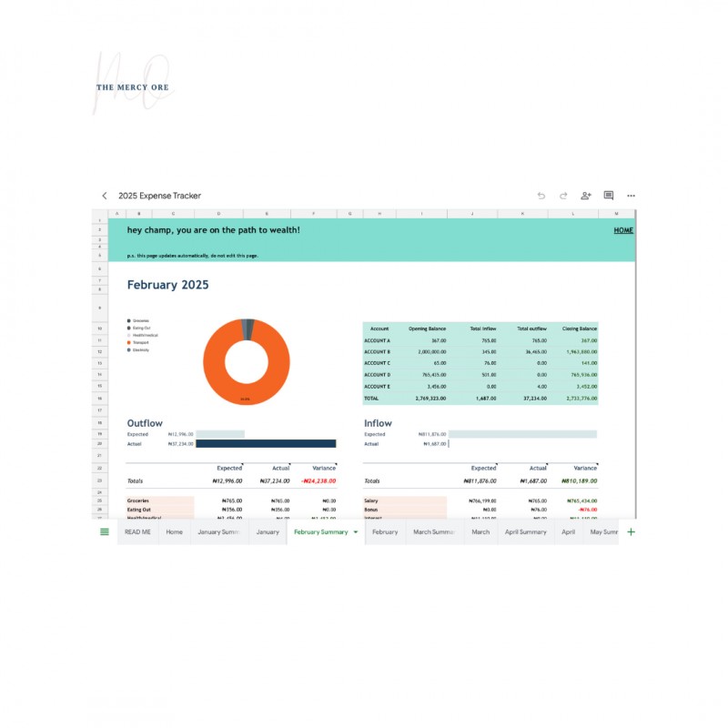Select the Outflow section heading

145,423
